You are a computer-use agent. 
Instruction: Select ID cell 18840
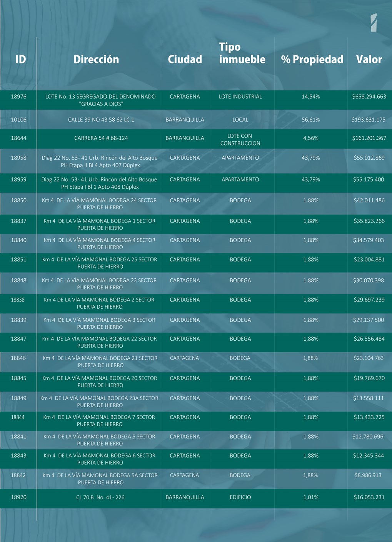pyautogui.click(x=18, y=240)
